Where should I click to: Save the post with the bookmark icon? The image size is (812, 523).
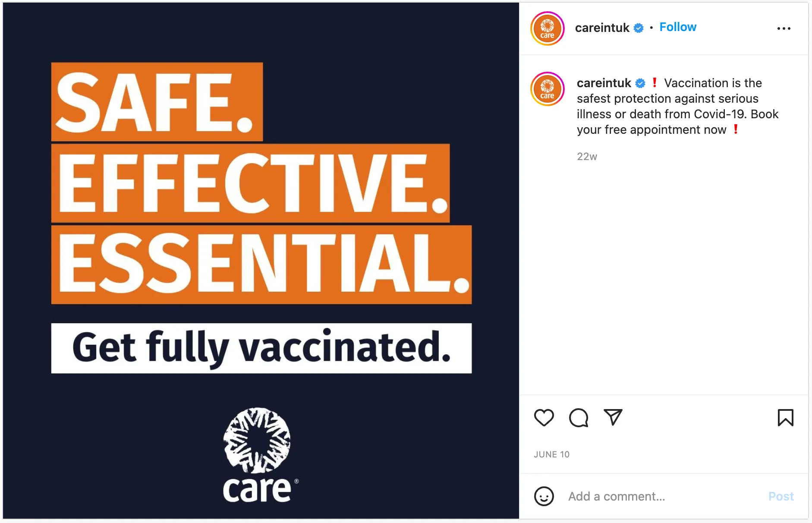(x=785, y=417)
